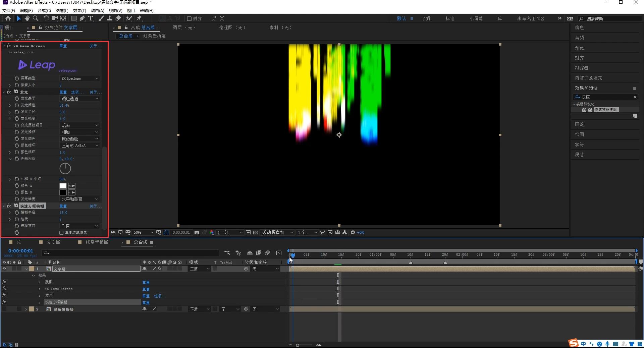644x348 pixels.
Task: Select the Pen tool
Action: [82, 18]
